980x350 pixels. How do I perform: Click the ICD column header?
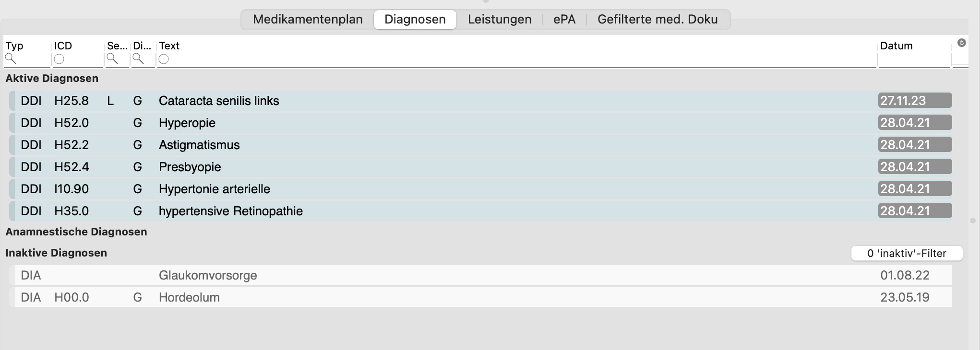63,46
